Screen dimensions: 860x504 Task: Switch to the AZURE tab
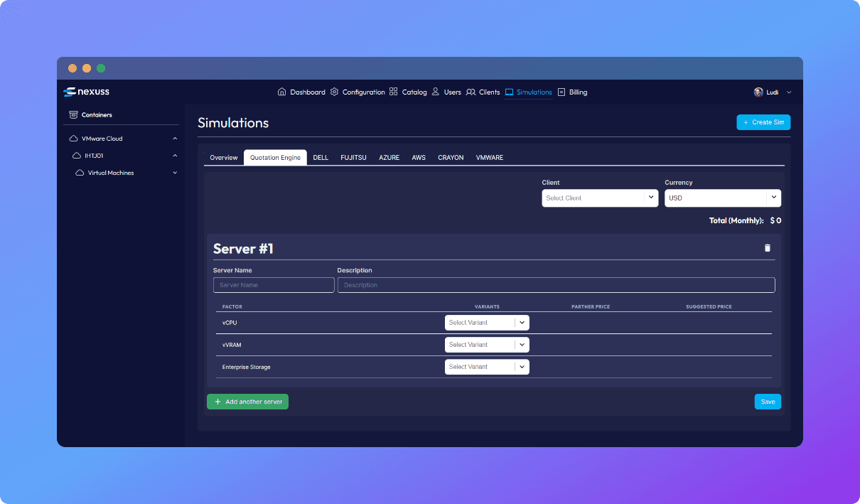pyautogui.click(x=389, y=158)
